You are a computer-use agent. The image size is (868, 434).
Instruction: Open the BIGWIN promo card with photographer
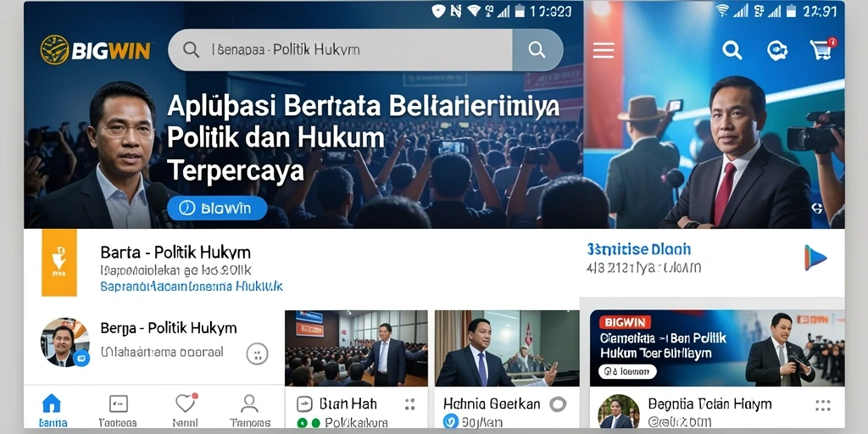pyautogui.click(x=717, y=348)
